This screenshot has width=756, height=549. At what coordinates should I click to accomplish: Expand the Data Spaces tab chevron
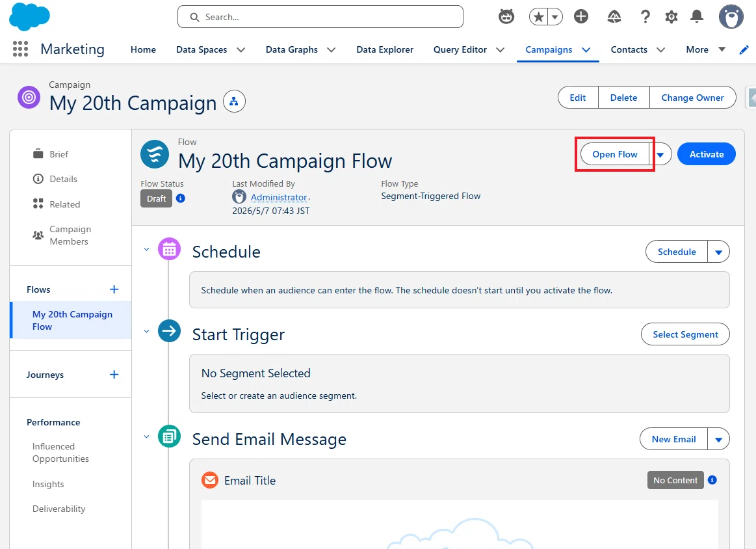click(241, 49)
